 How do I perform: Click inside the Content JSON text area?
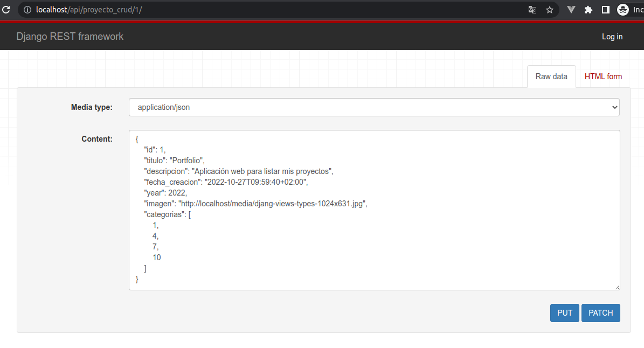pos(374,215)
